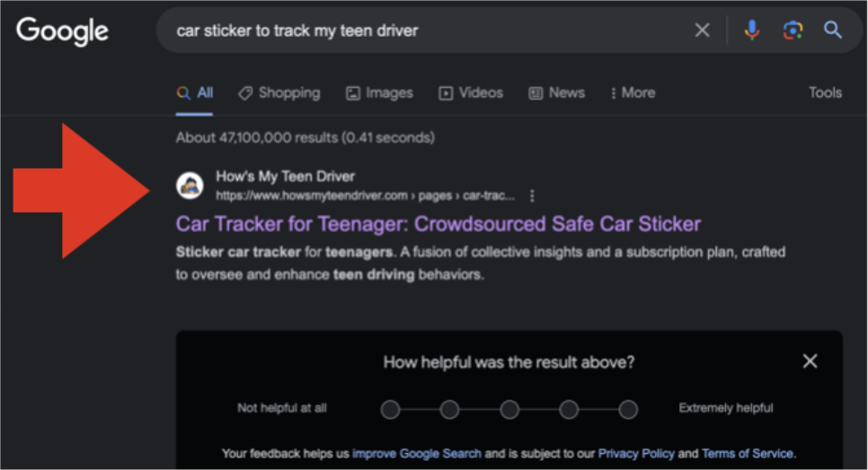Clear the search query with X icon

click(x=702, y=30)
